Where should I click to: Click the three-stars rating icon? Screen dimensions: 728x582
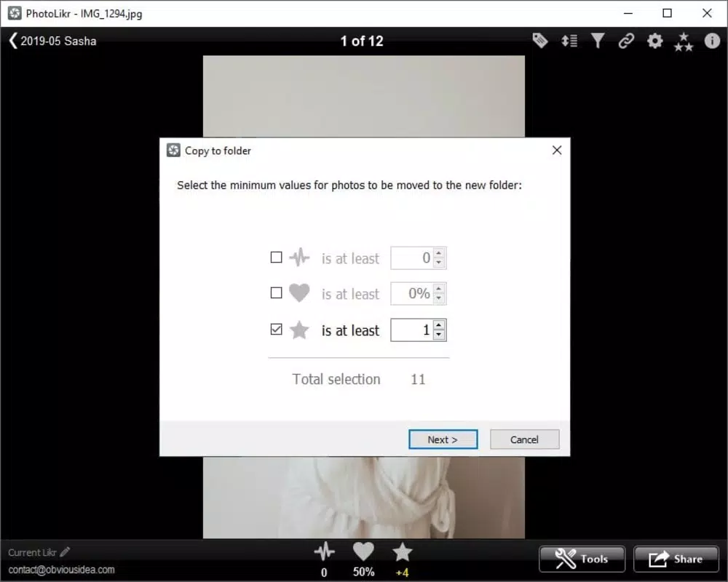[x=684, y=41]
